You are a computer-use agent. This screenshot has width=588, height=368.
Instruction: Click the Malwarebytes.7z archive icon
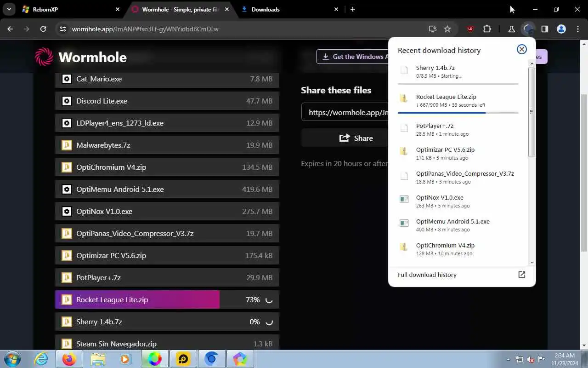[x=67, y=145]
